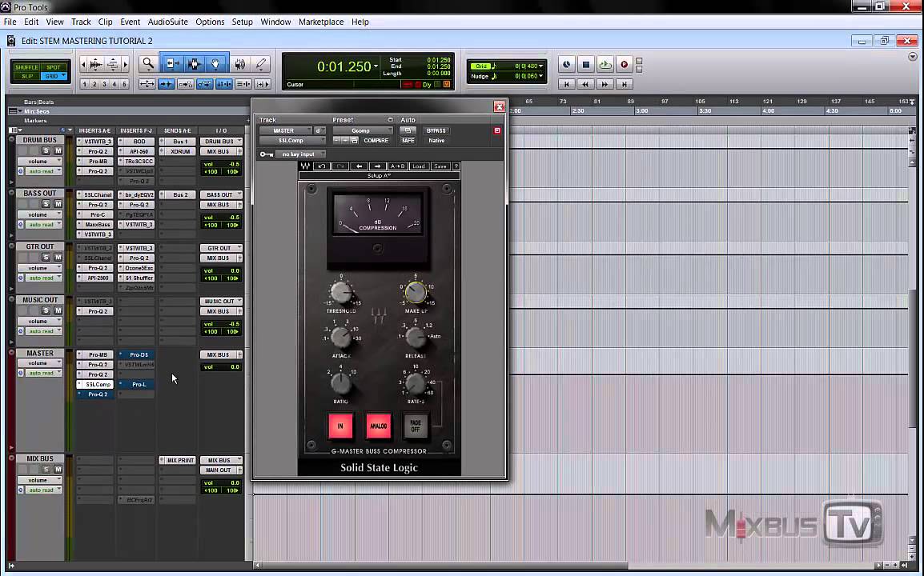Screen dimensions: 924x576
Task: Click the plugin settings librarian save icon
Action: coord(354,141)
